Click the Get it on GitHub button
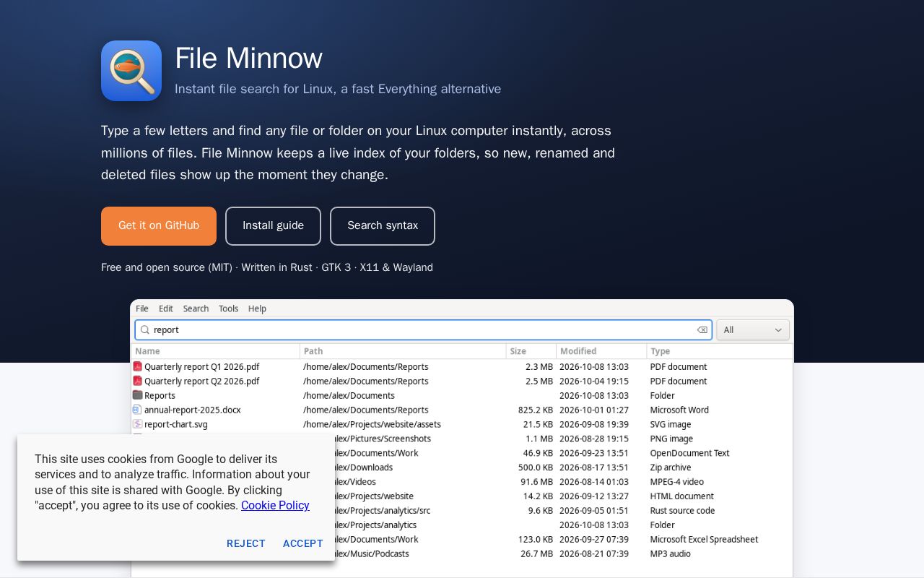The height and width of the screenshot is (578, 924). pyautogui.click(x=159, y=226)
